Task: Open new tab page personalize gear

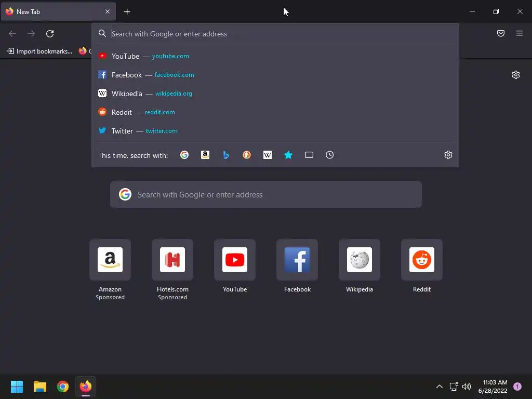Action: pyautogui.click(x=516, y=75)
